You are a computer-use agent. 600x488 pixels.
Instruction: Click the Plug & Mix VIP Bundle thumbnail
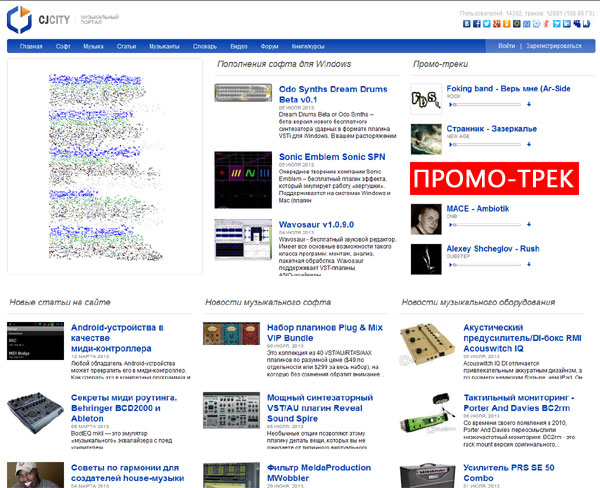point(231,333)
